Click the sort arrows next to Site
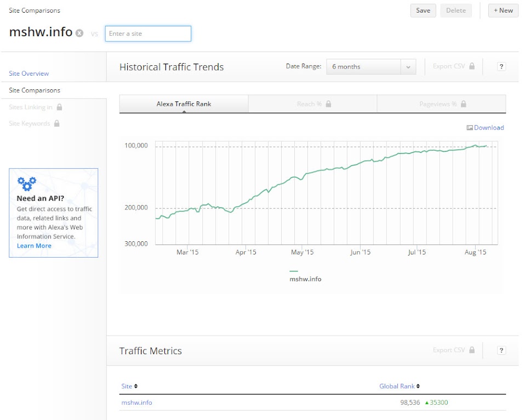Screen dimensions: 525x420 [135, 386]
